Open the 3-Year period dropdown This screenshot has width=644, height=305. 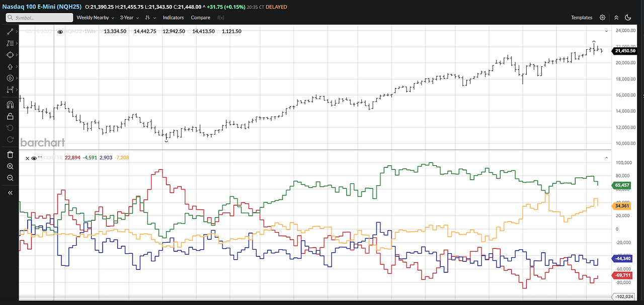coord(129,18)
